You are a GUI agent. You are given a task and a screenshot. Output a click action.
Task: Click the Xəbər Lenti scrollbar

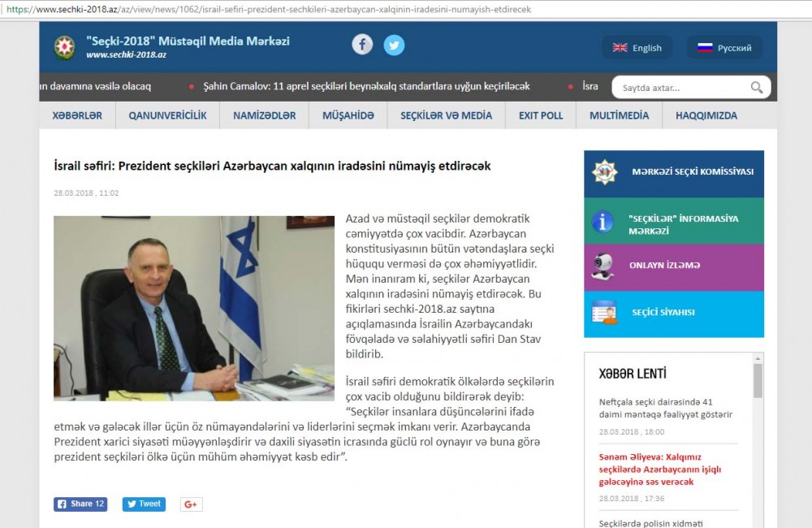tap(758, 380)
